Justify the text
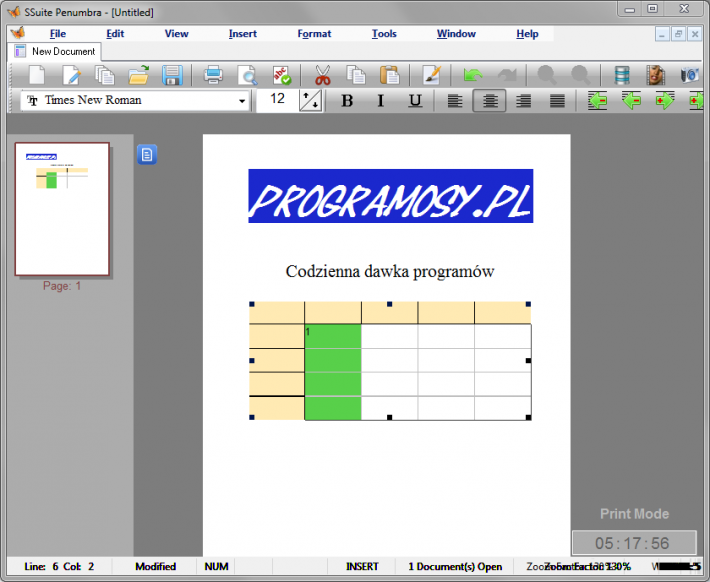The height and width of the screenshot is (582, 710). [x=557, y=101]
